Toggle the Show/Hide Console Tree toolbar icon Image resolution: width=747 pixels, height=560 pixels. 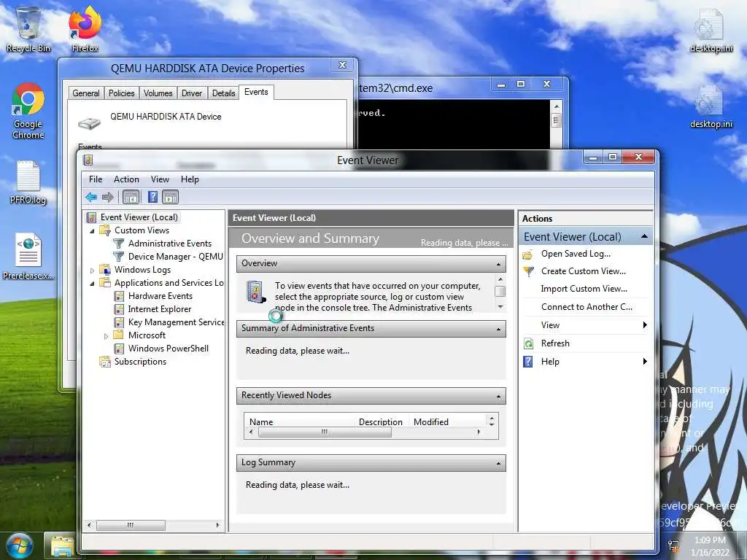coord(131,197)
